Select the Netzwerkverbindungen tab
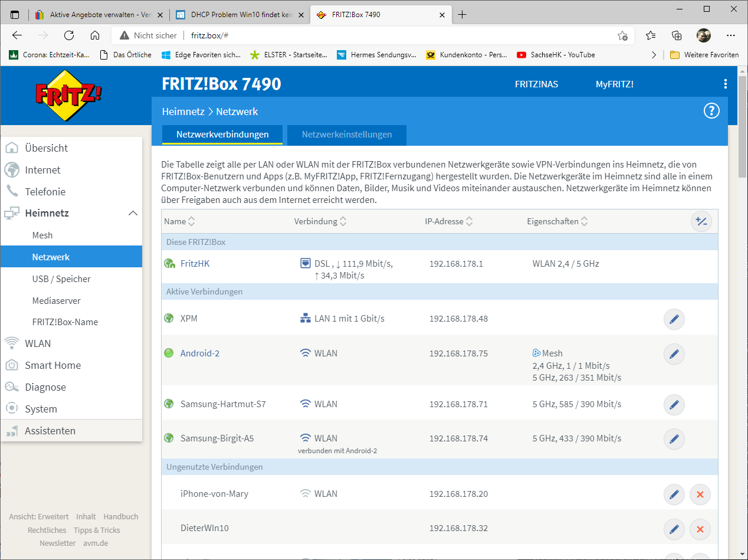Screen dimensions: 748x560 [x=222, y=135]
